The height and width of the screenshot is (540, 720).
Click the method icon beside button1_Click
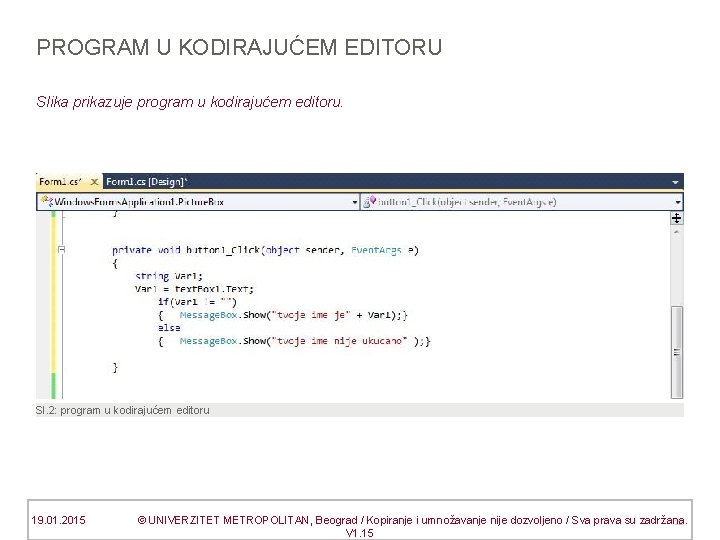pyautogui.click(x=370, y=202)
